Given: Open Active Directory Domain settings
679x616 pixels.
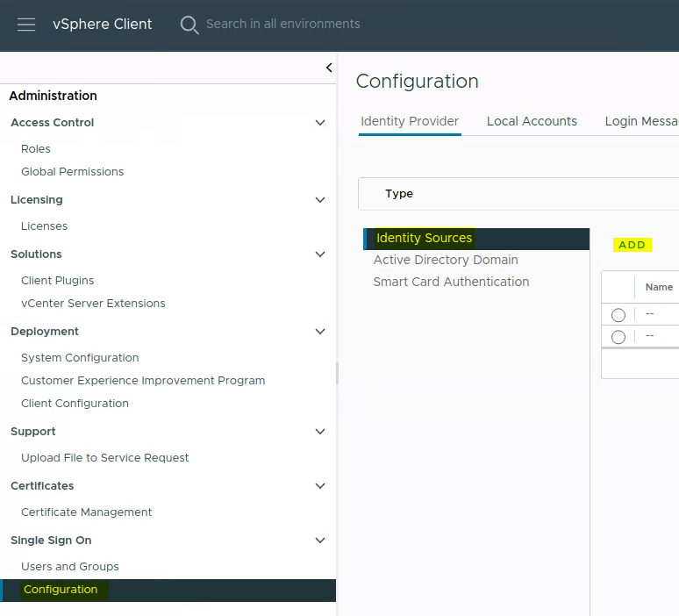Looking at the screenshot, I should (x=446, y=260).
